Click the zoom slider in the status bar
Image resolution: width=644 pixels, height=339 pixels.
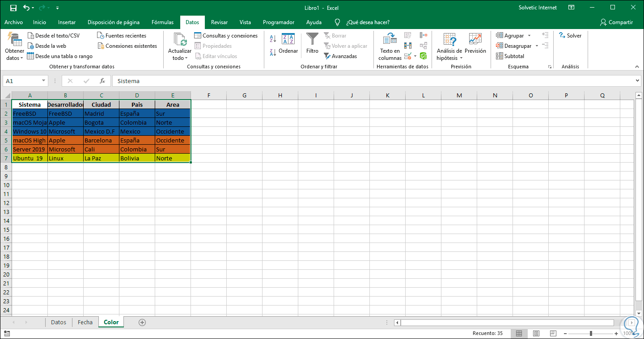pyautogui.click(x=591, y=334)
